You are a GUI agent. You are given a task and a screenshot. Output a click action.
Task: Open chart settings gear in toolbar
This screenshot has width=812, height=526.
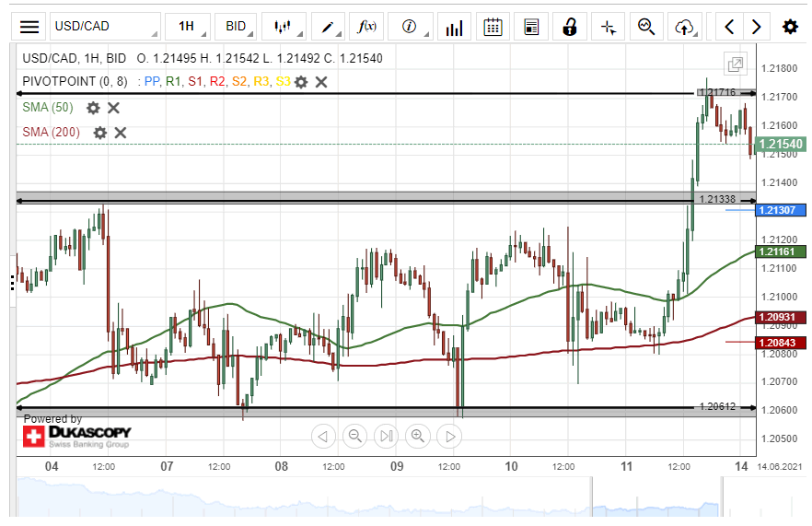[x=790, y=27]
